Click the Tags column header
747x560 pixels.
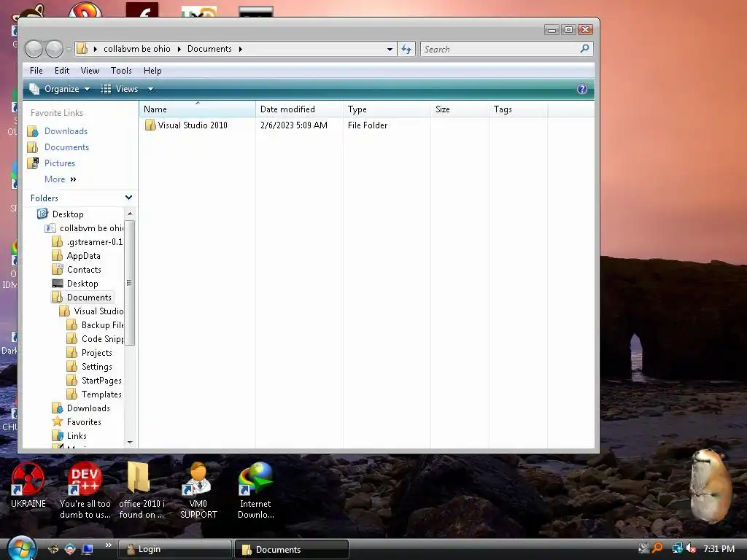519,109
